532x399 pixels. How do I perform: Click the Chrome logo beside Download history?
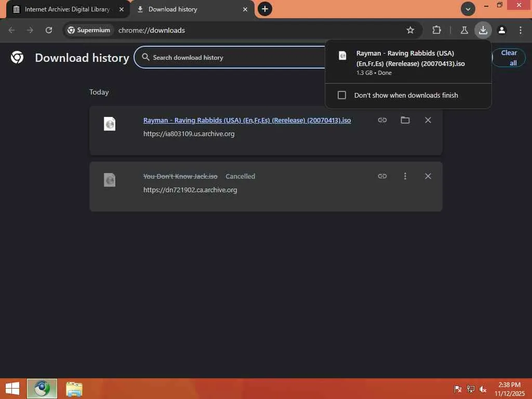(x=17, y=57)
